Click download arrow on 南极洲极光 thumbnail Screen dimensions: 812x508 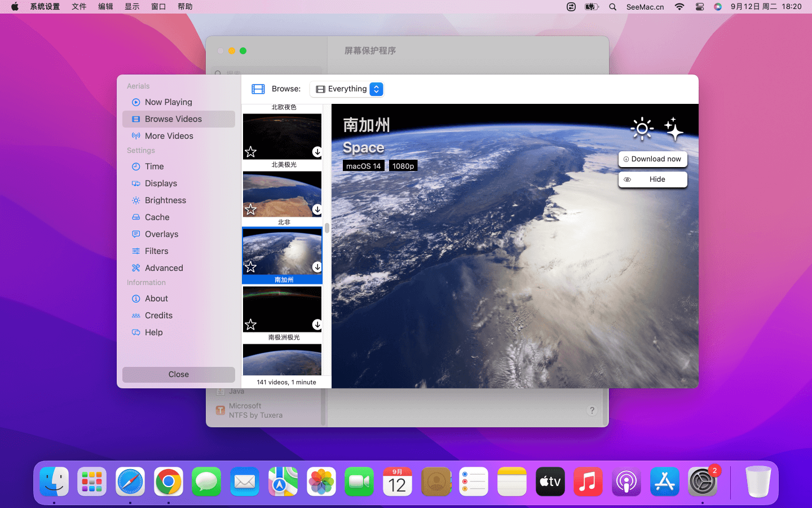tap(317, 325)
